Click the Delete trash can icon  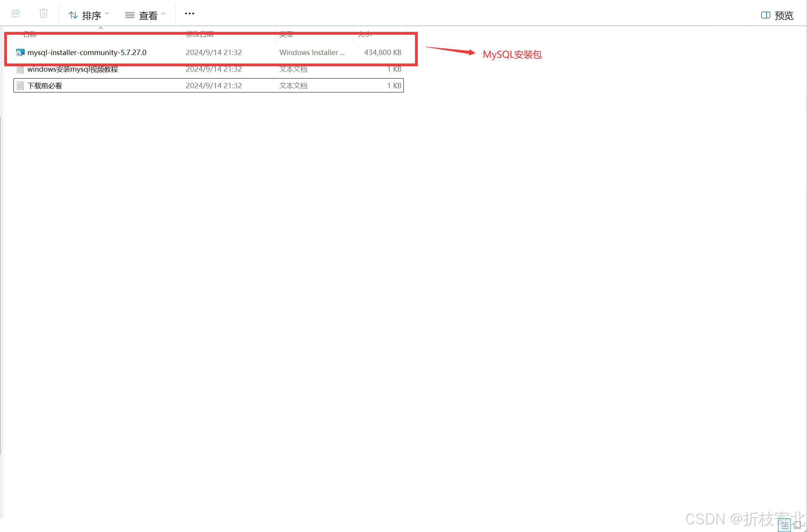[x=44, y=13]
